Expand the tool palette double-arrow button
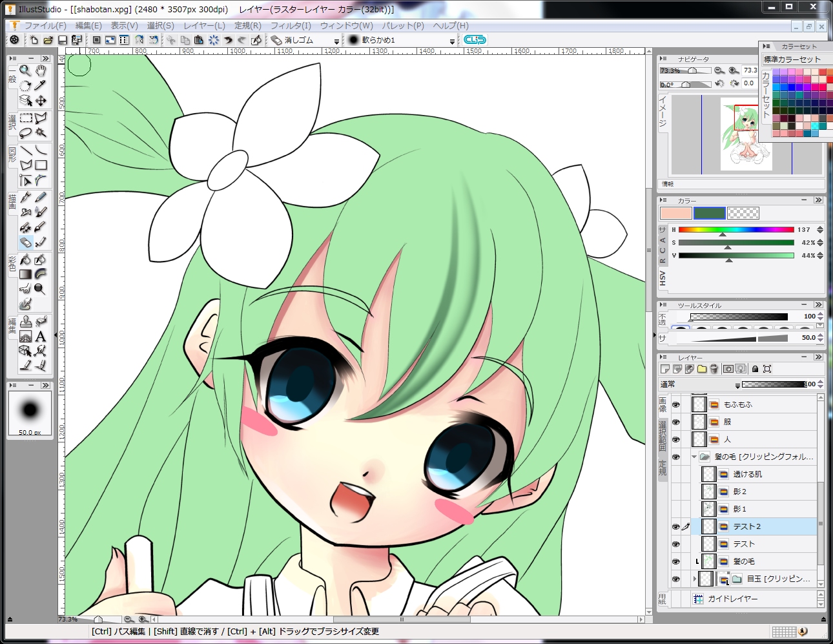 pyautogui.click(x=46, y=58)
